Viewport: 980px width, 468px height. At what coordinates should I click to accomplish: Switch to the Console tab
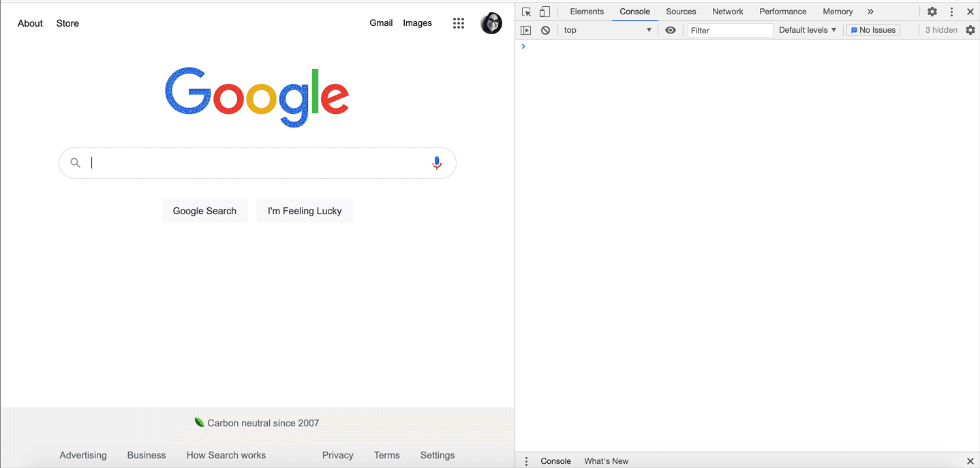[x=635, y=12]
